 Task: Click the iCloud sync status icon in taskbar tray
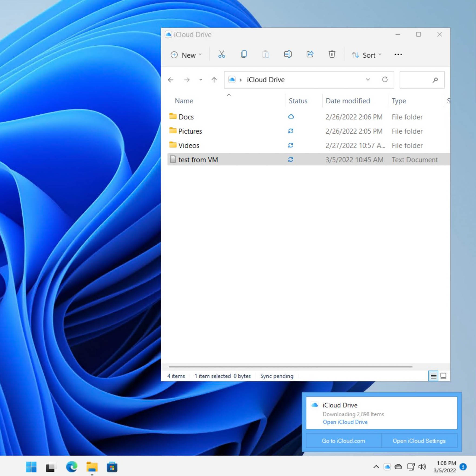388,467
